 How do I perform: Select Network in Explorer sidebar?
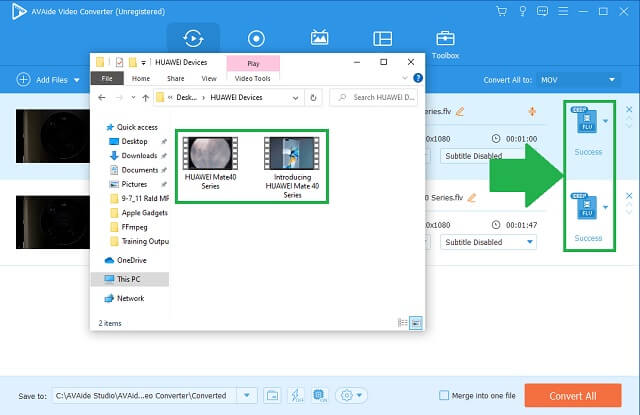(124, 298)
